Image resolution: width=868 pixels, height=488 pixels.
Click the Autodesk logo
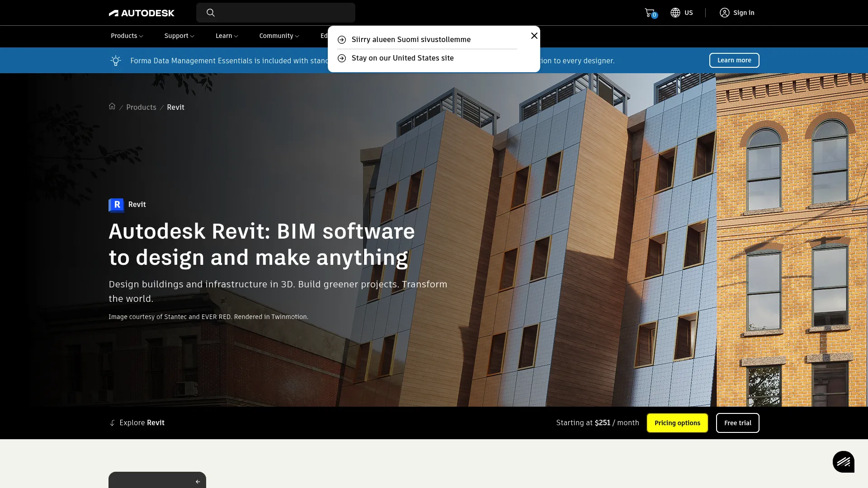pos(142,13)
